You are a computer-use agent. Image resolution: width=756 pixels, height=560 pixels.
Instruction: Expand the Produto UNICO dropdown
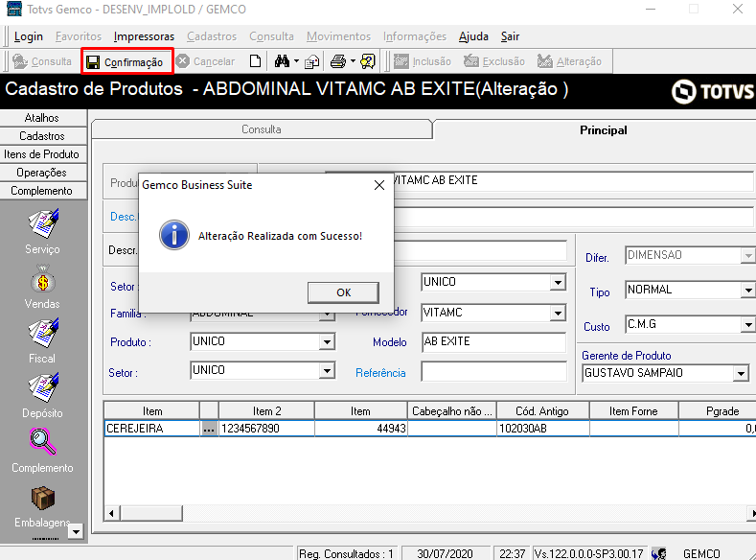(327, 342)
